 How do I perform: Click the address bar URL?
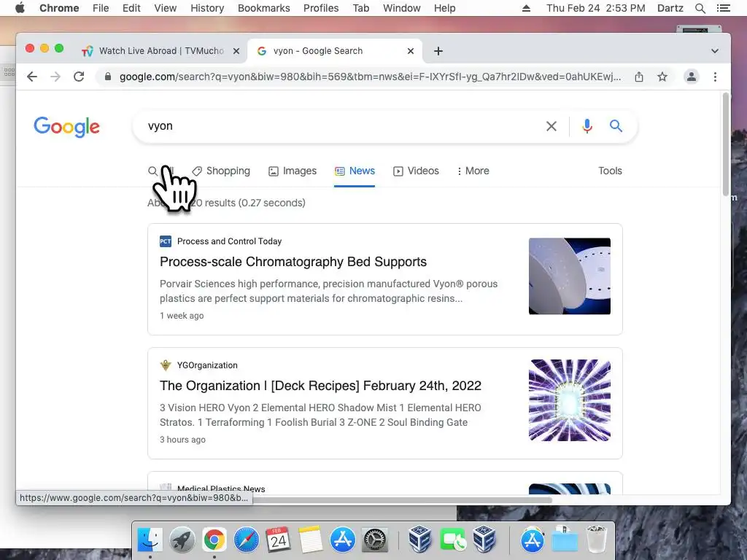click(370, 77)
